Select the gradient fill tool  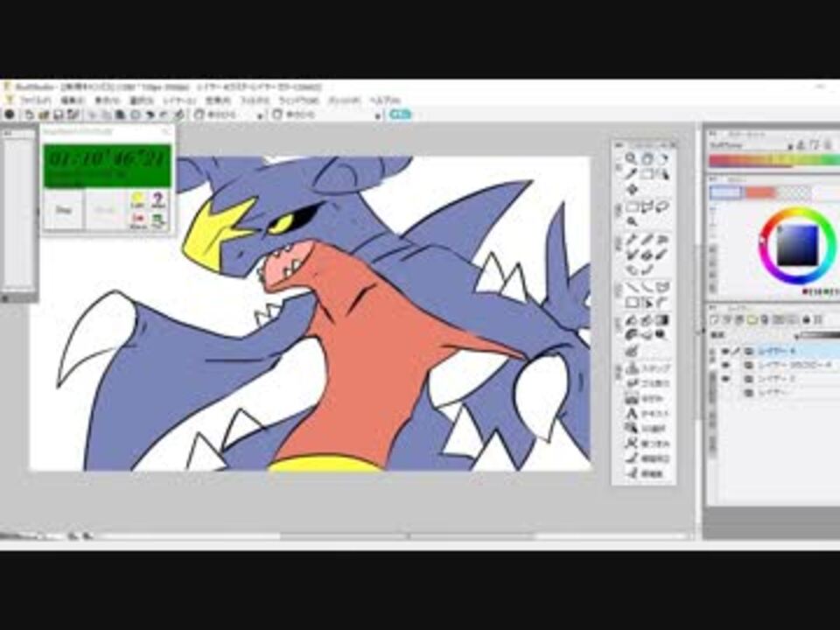663,320
